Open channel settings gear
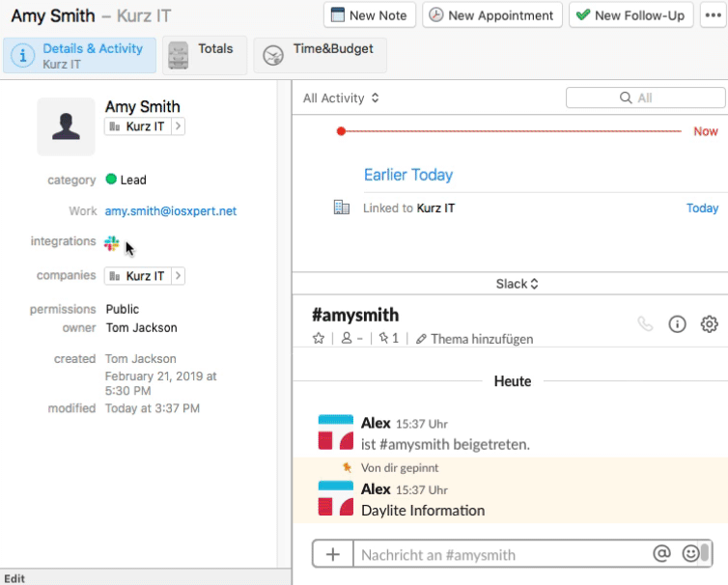 [x=709, y=323]
